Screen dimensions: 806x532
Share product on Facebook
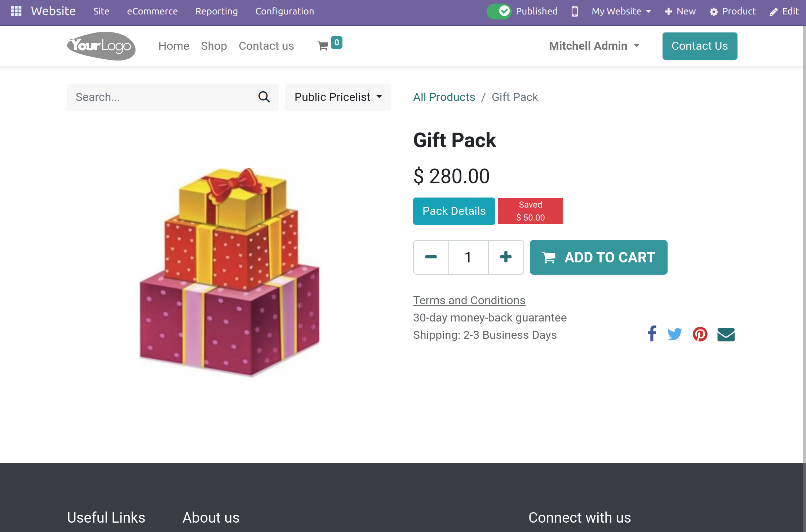(652, 334)
